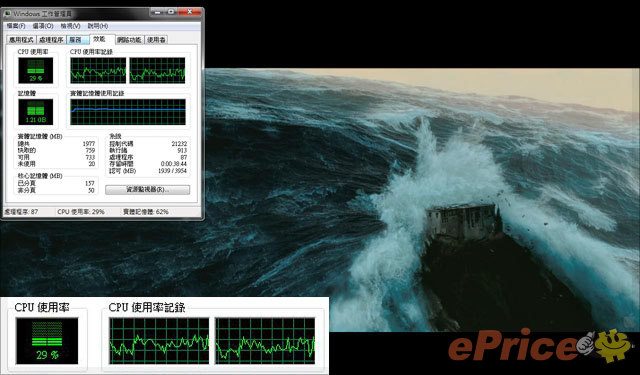Image resolution: width=640 pixels, height=375 pixels.
Task: Open the 檔案(F) menu
Action: click(16, 26)
